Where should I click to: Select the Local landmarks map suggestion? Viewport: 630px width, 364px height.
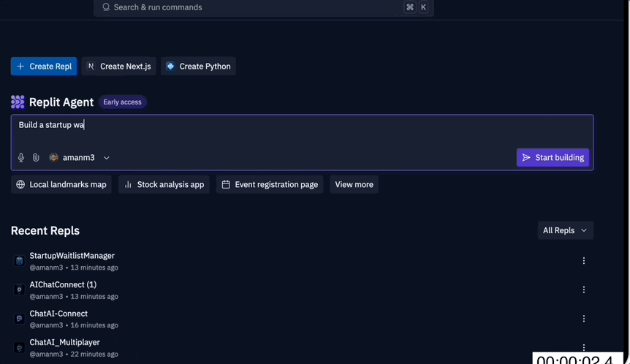(x=61, y=184)
